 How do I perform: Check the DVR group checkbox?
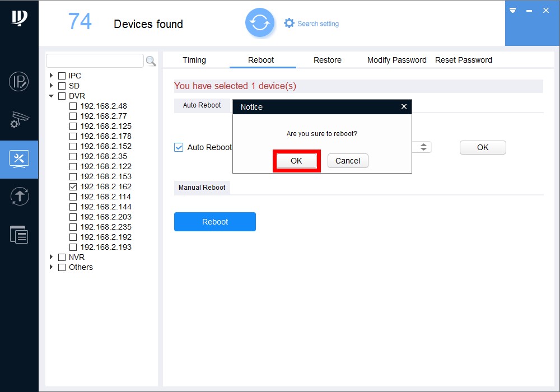pyautogui.click(x=62, y=96)
